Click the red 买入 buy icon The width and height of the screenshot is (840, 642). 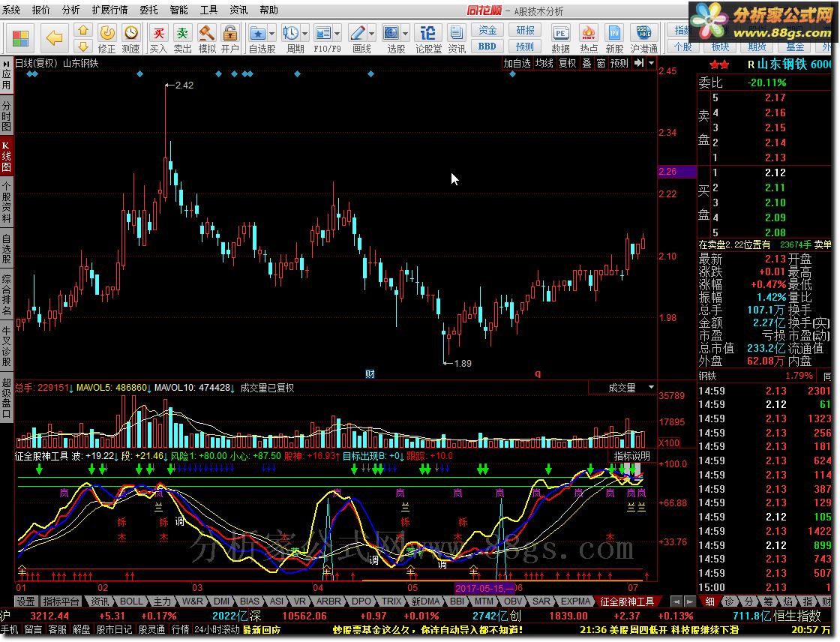click(x=158, y=33)
